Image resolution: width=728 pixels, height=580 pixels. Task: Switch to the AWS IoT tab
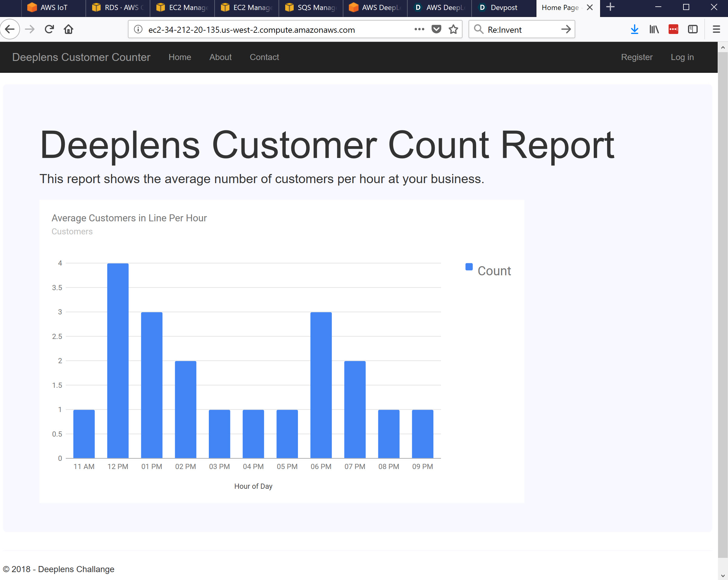click(53, 8)
